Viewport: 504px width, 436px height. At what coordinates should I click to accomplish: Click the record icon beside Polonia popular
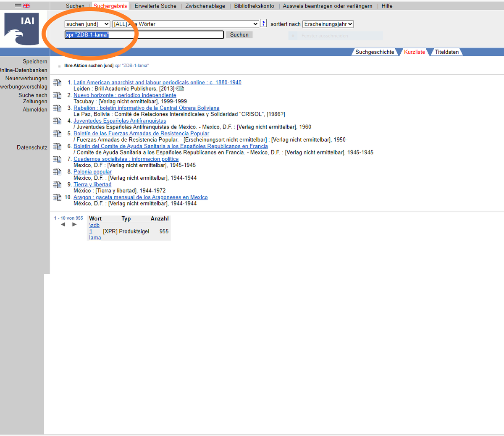(58, 172)
